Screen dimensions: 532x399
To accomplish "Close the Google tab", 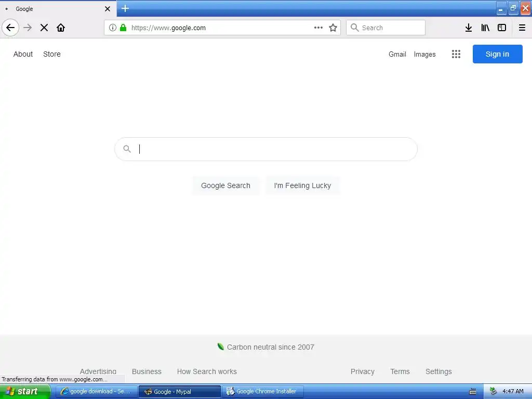I will click(108, 9).
